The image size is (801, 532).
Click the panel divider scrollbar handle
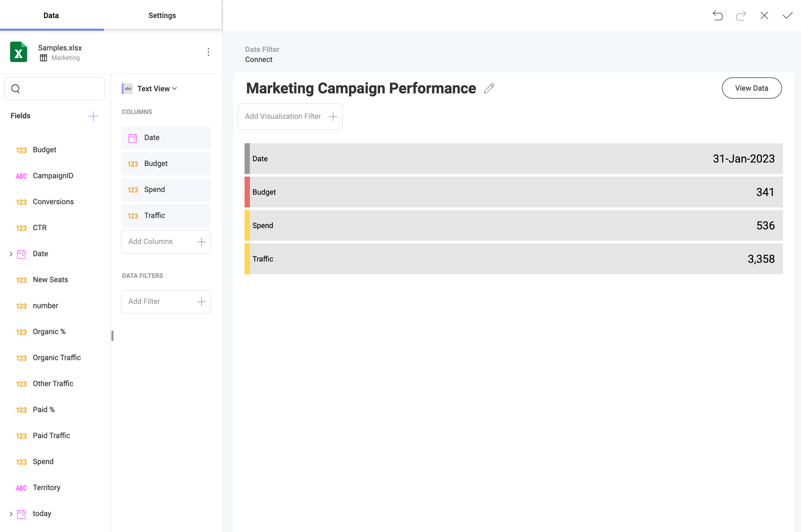tap(112, 336)
